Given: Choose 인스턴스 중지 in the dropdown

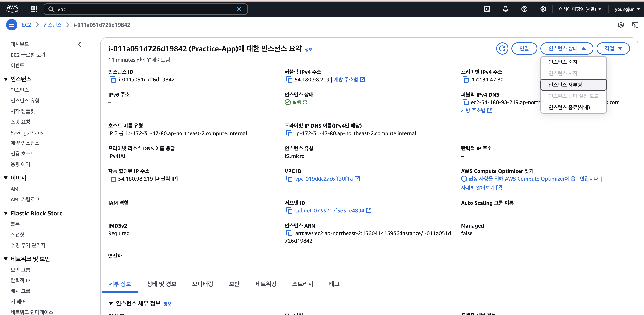Looking at the screenshot, I should [x=562, y=62].
